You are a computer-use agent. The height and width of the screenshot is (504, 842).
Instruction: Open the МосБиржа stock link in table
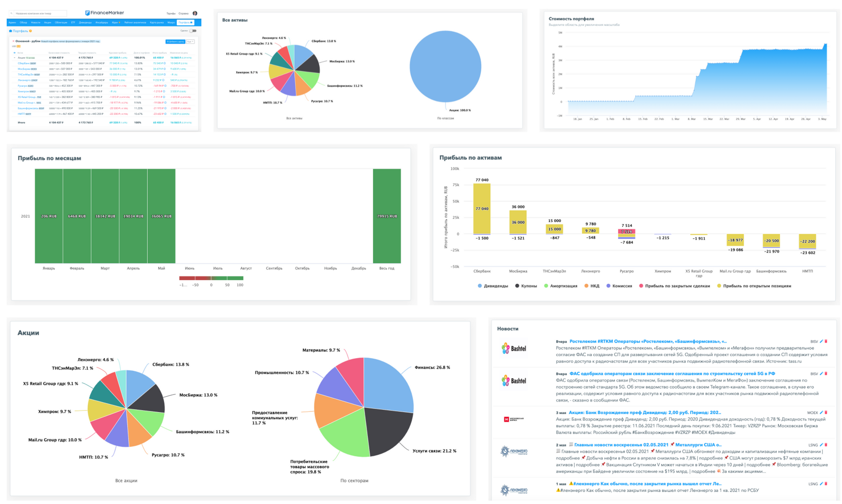coord(24,69)
